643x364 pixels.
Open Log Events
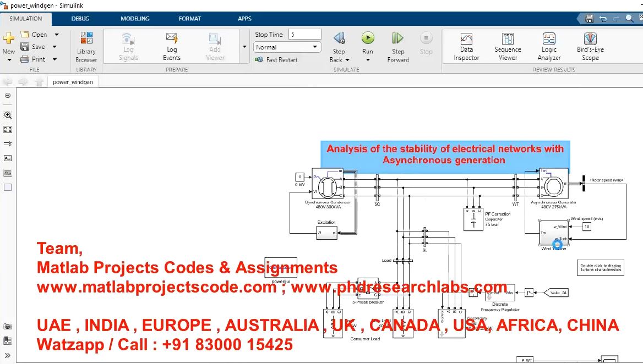171,47
